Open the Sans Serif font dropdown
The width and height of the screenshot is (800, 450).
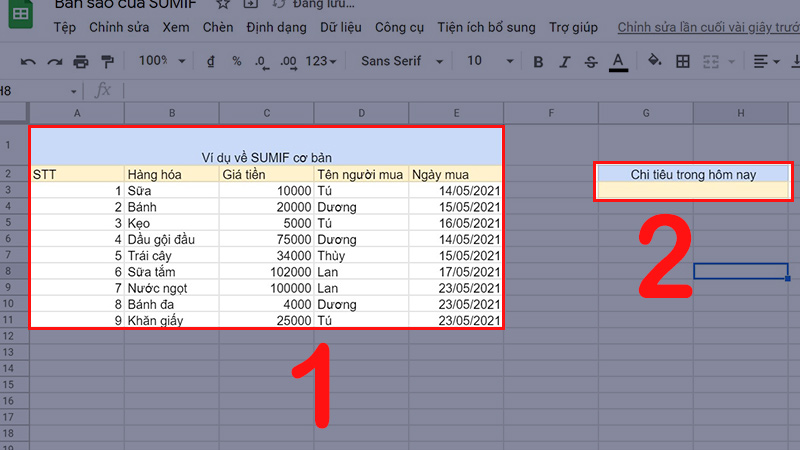point(402,61)
